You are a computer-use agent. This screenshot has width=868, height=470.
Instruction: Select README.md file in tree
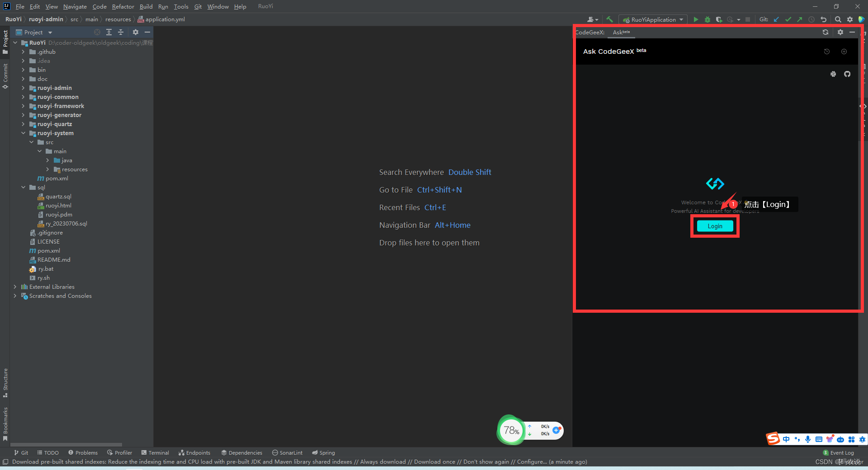(54, 259)
